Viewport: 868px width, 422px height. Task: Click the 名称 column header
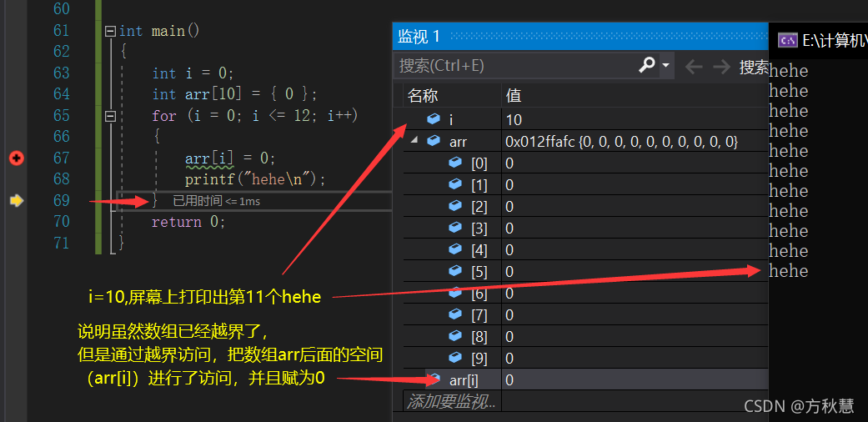click(x=423, y=96)
